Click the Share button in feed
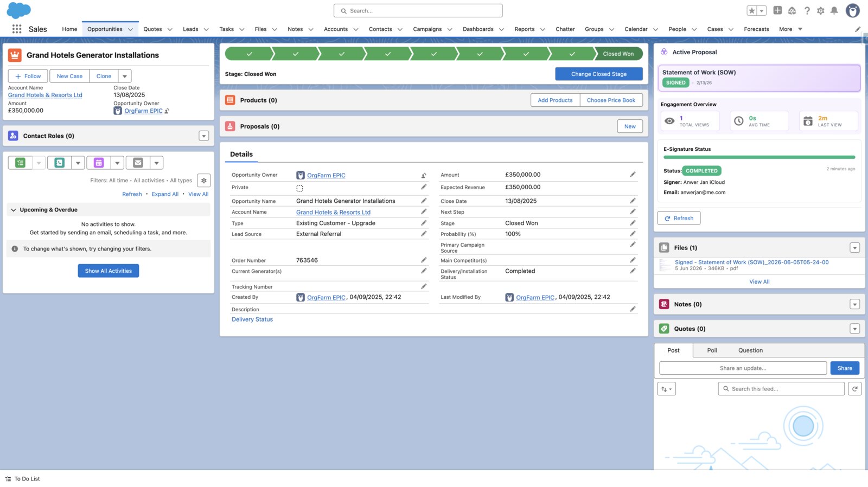This screenshot has width=868, height=487. 845,368
